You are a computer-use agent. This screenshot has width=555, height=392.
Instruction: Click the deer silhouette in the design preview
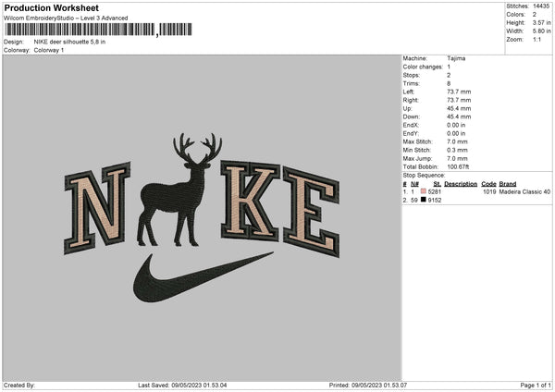179,190
